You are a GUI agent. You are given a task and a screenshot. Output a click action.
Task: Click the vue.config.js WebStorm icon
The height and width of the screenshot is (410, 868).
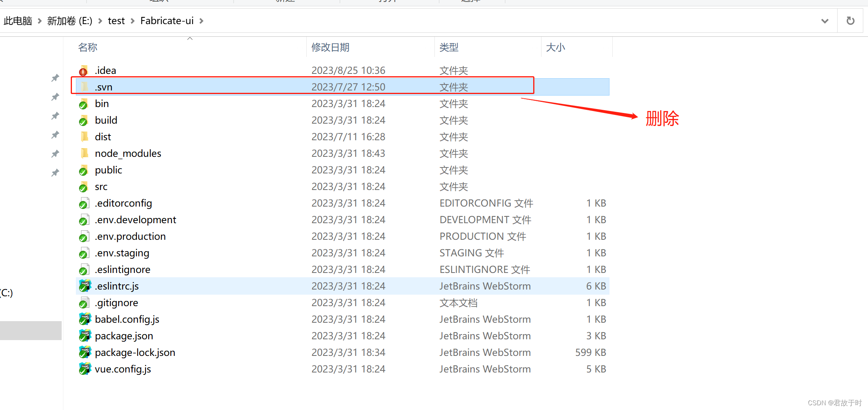[85, 369]
